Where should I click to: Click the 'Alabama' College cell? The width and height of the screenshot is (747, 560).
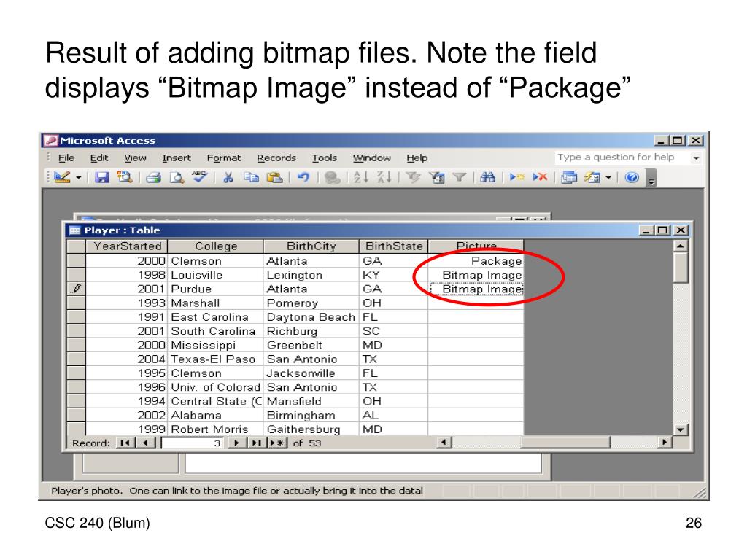(x=215, y=415)
